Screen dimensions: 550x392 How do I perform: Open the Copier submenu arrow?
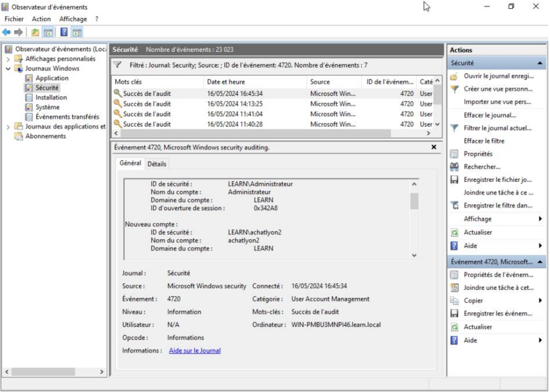[540, 301]
